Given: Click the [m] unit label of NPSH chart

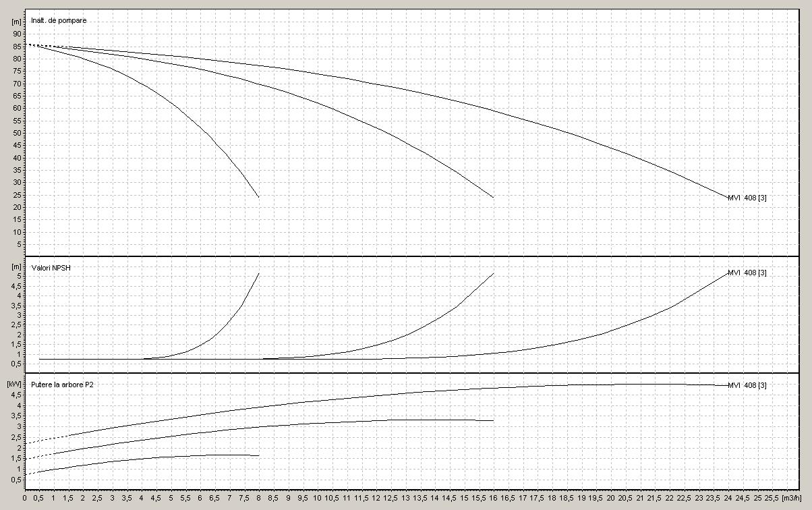Looking at the screenshot, I should coord(17,266).
